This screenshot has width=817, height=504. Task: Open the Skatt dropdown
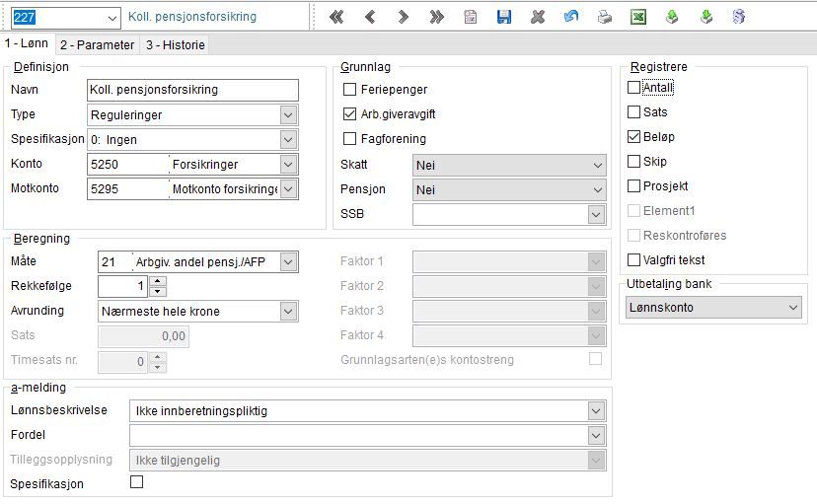(x=509, y=165)
